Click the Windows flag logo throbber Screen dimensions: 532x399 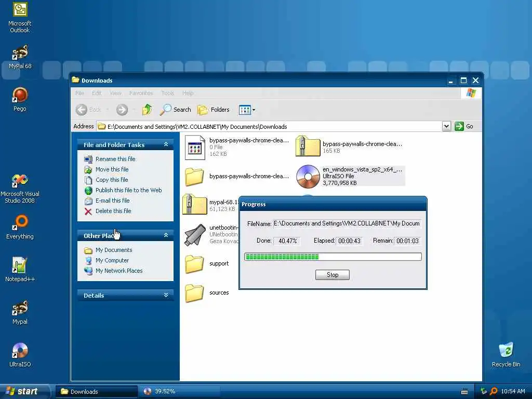click(471, 93)
